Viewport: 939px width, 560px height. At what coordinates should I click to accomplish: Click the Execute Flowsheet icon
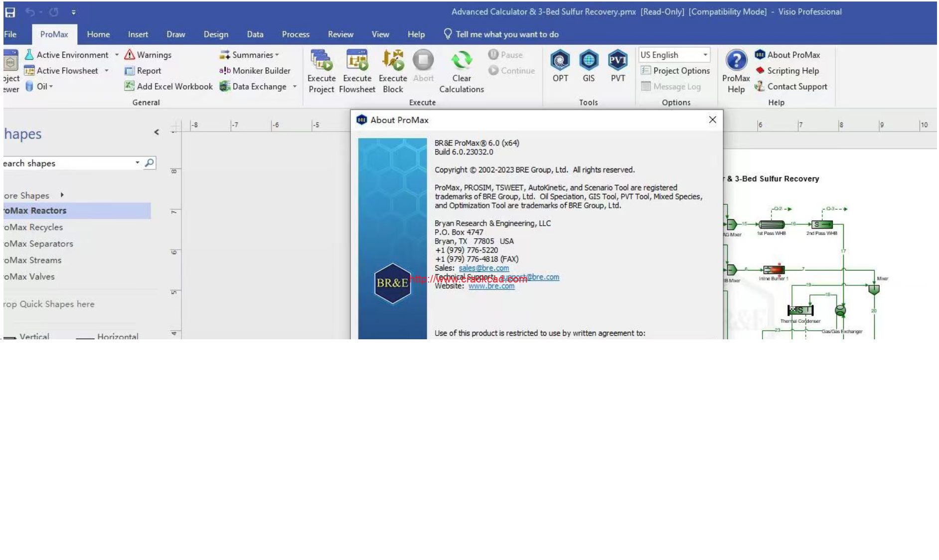[x=357, y=60]
